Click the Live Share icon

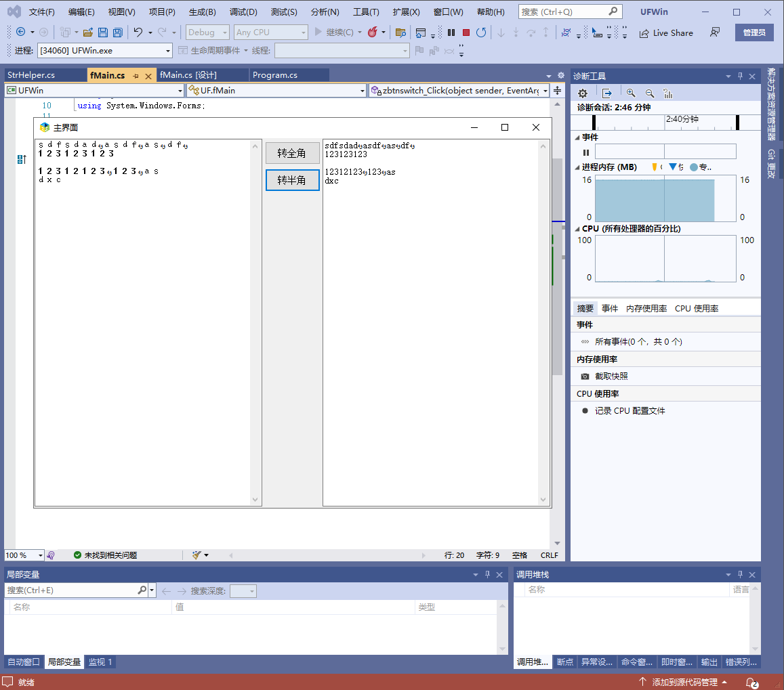[x=644, y=33]
